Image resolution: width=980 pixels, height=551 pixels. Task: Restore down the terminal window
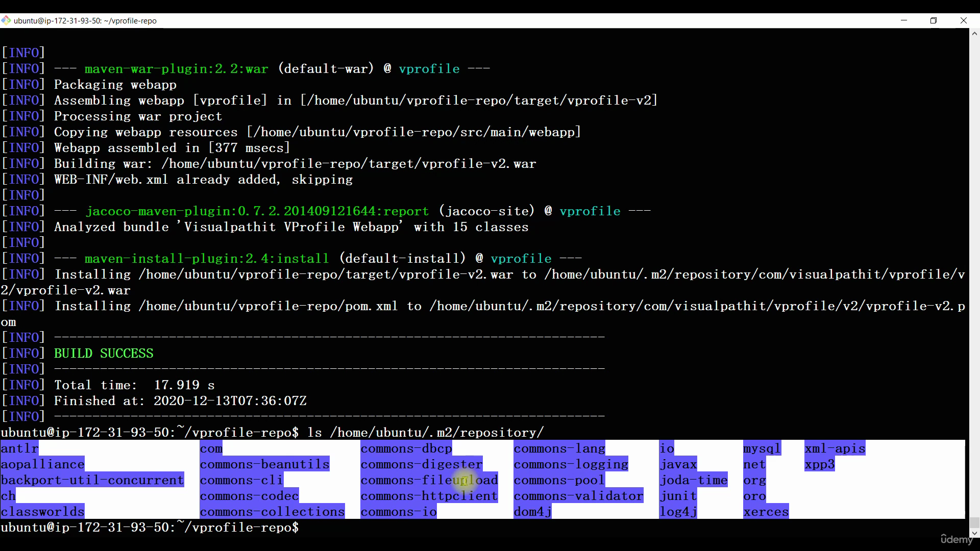pyautogui.click(x=934, y=20)
